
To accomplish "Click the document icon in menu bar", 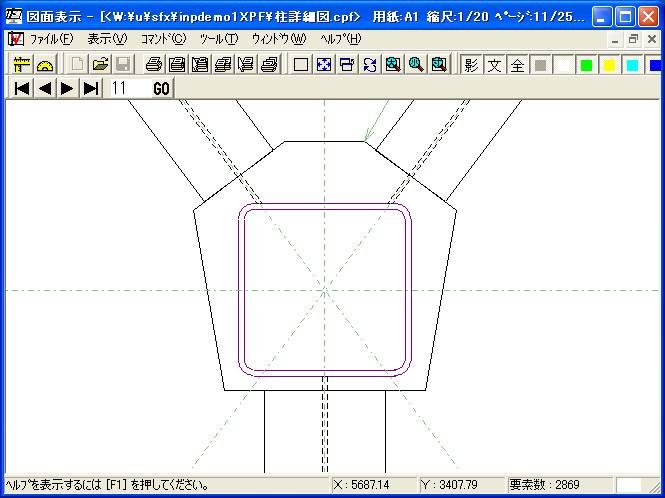I will click(x=16, y=39).
